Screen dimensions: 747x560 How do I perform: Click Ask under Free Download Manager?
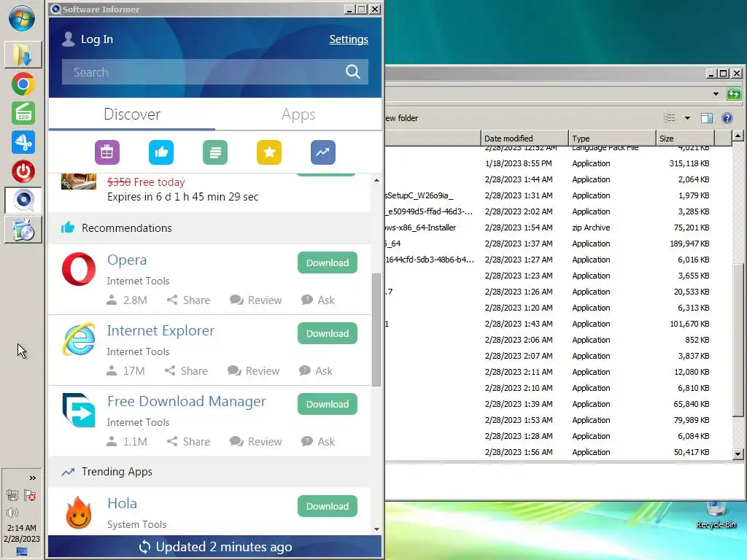tap(318, 441)
